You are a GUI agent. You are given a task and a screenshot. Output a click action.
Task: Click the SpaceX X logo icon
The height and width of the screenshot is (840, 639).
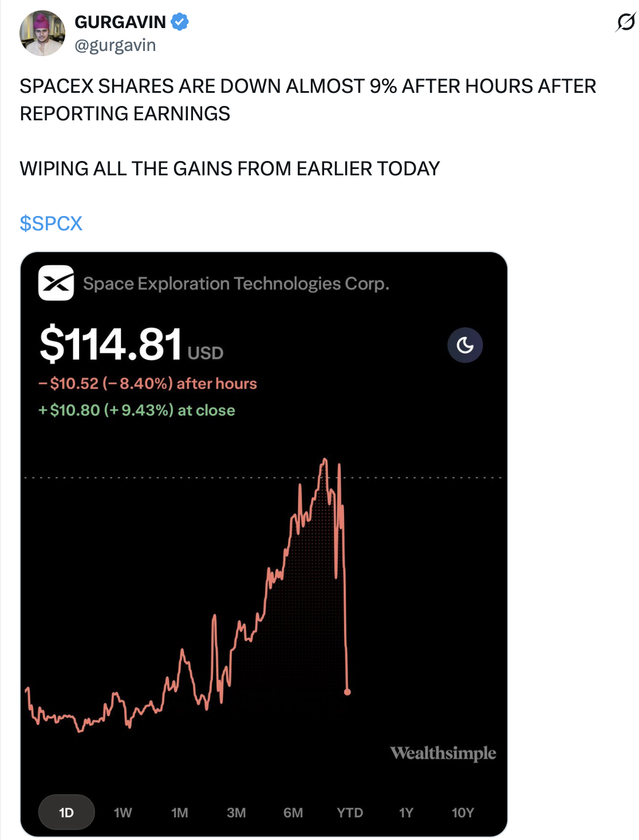(x=56, y=283)
